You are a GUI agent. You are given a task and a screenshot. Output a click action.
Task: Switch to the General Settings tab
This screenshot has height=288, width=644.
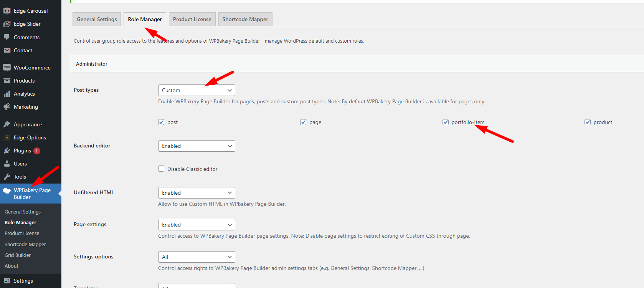[97, 19]
